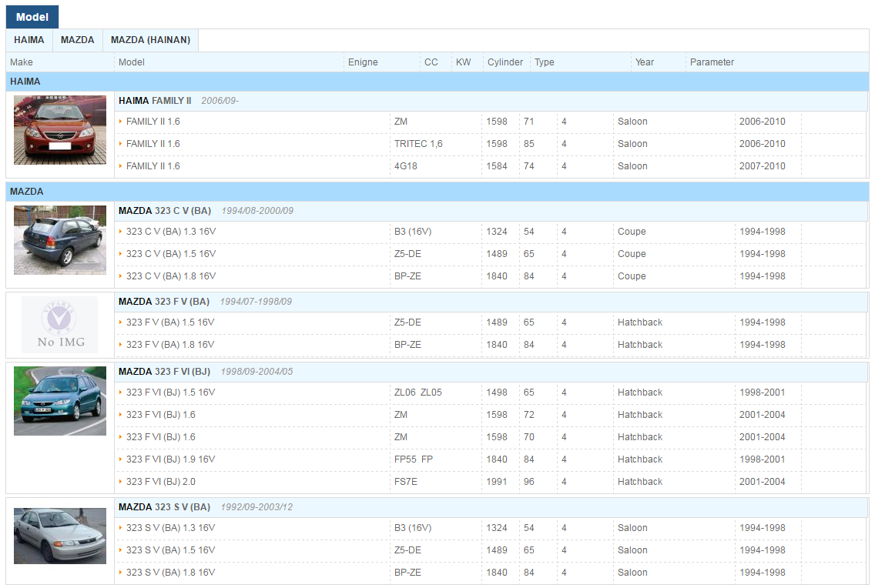Click the Enigne column header

tap(364, 62)
